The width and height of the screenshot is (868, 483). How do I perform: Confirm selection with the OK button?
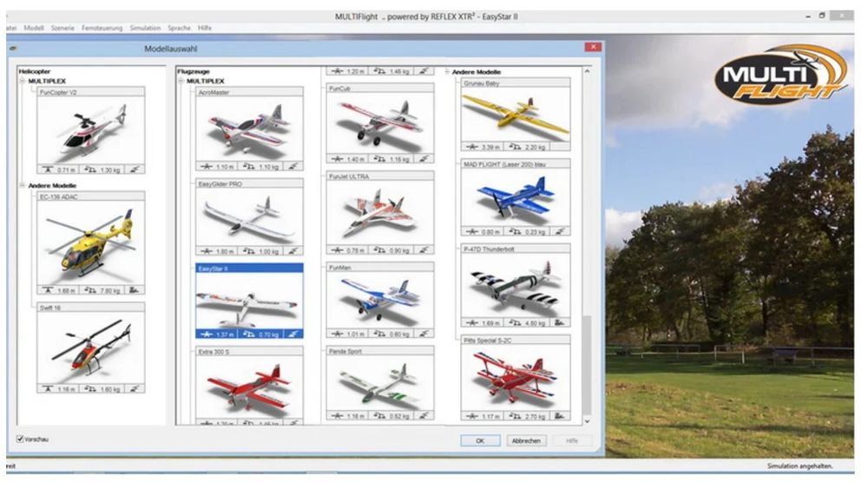click(480, 440)
